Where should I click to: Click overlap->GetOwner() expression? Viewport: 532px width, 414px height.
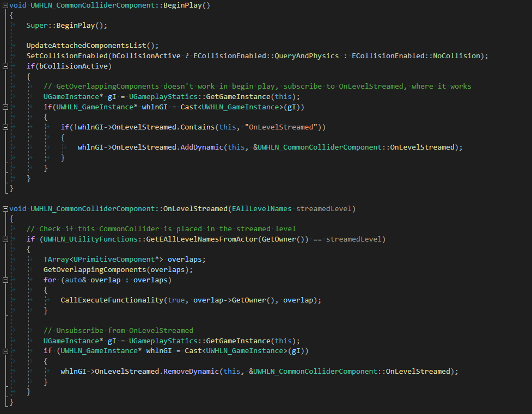(234, 300)
